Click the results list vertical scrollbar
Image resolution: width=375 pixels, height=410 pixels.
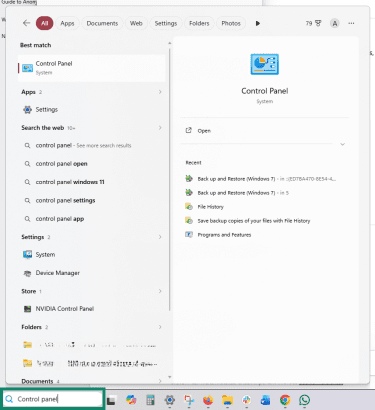point(170,180)
